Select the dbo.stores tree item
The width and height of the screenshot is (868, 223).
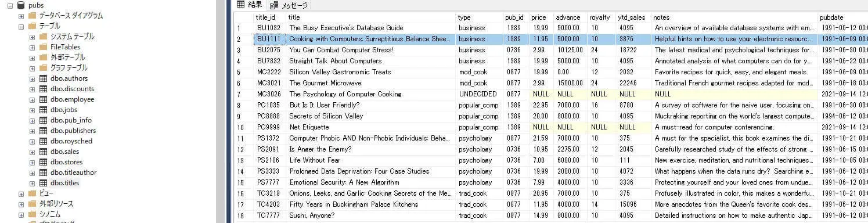tap(66, 162)
